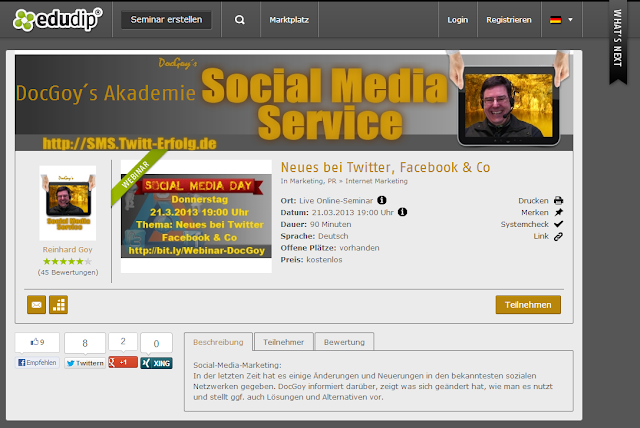Viewport: 640px width, 428px height.
Task: Click Reinhard Goy's profile thumbnail
Action: pos(68,203)
